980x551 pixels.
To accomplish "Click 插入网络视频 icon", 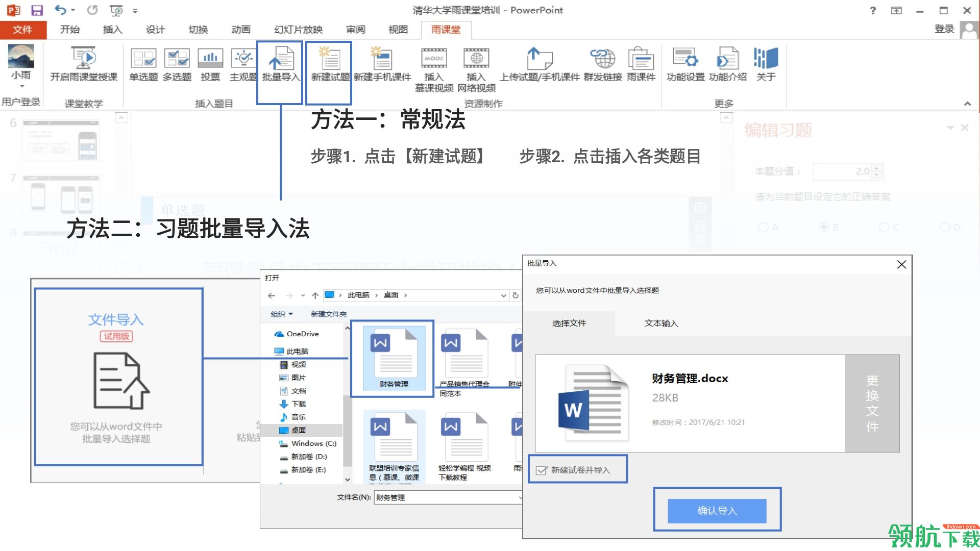I will (x=476, y=70).
